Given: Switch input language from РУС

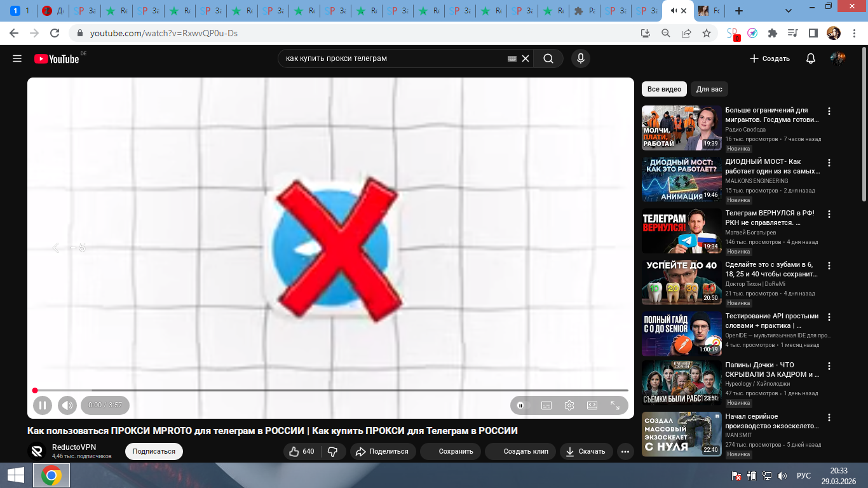Looking at the screenshot, I should click(x=804, y=475).
